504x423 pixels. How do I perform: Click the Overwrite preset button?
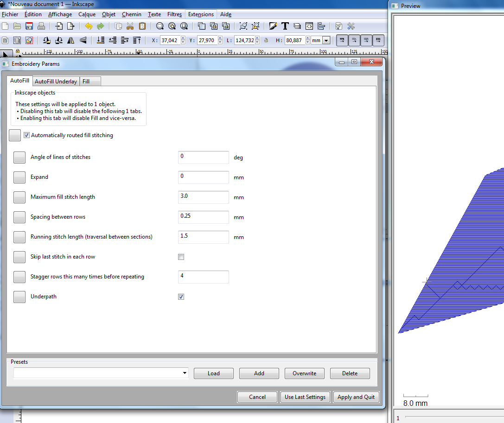tap(304, 373)
